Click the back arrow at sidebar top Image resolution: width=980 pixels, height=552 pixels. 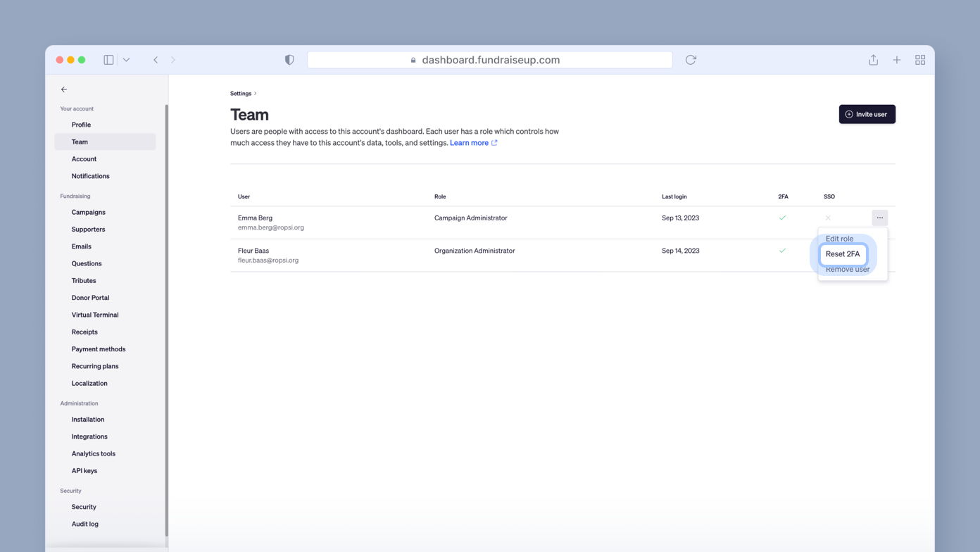click(x=63, y=89)
